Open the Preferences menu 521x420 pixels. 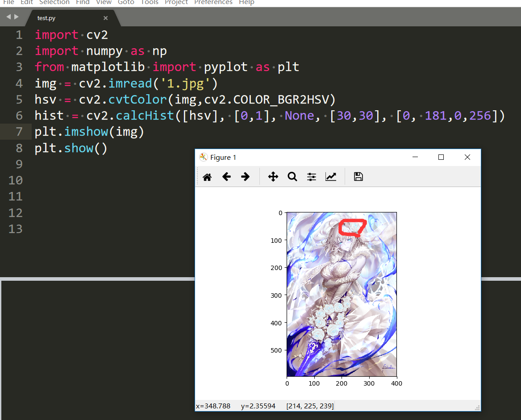coord(213,2)
